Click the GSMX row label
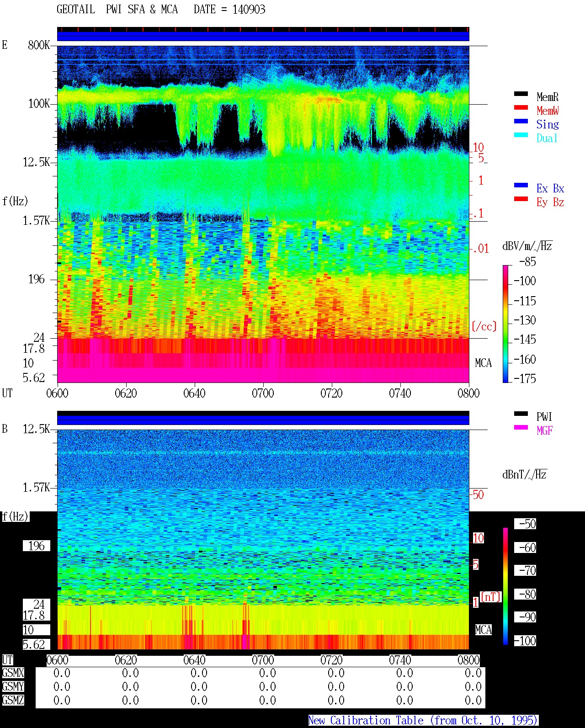This screenshot has height=728, width=585. point(13,673)
